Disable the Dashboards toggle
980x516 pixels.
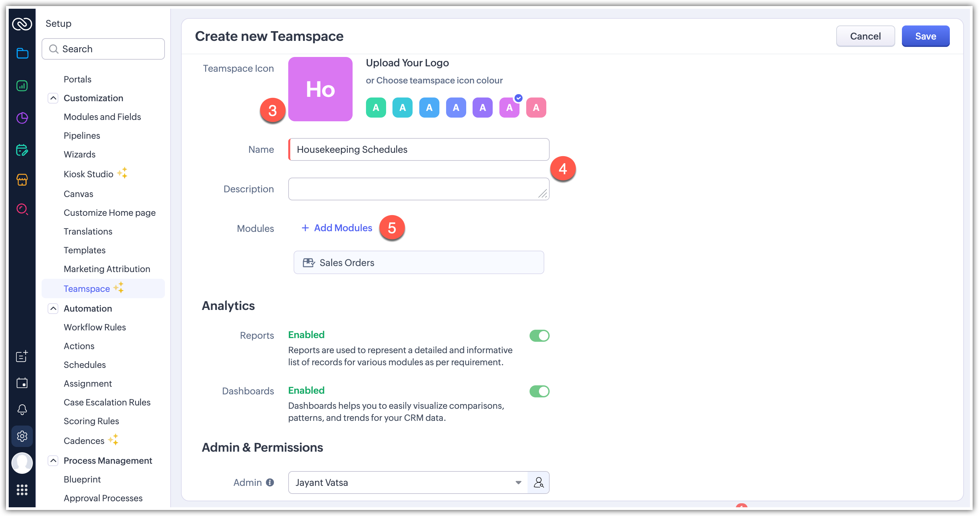coord(539,391)
